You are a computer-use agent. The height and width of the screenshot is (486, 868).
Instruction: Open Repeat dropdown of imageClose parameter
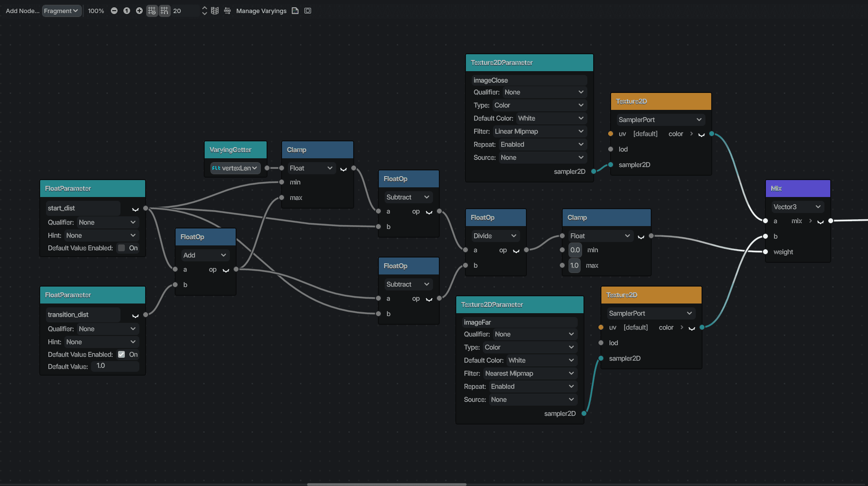[542, 144]
